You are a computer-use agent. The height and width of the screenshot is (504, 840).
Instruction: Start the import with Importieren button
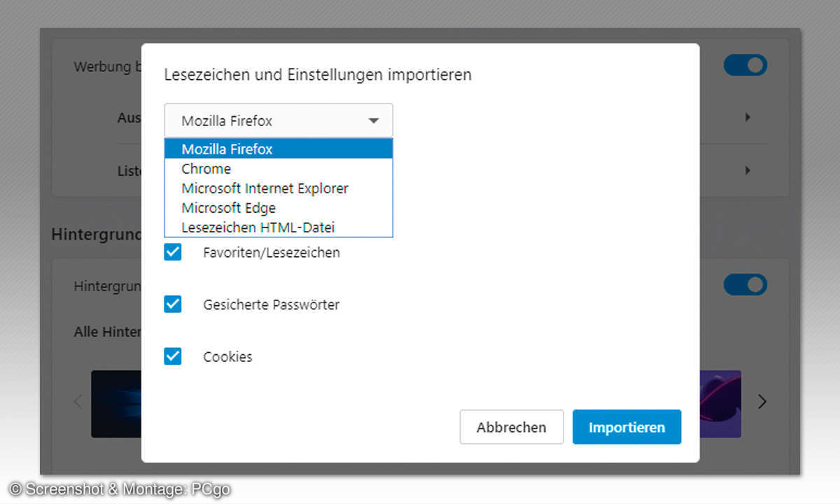tap(626, 427)
